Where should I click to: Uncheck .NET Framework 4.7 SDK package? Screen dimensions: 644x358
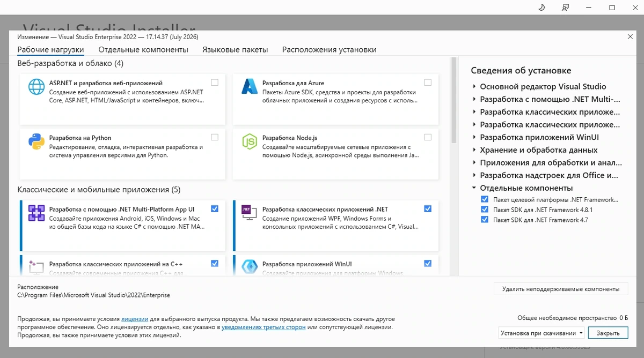pyautogui.click(x=485, y=220)
